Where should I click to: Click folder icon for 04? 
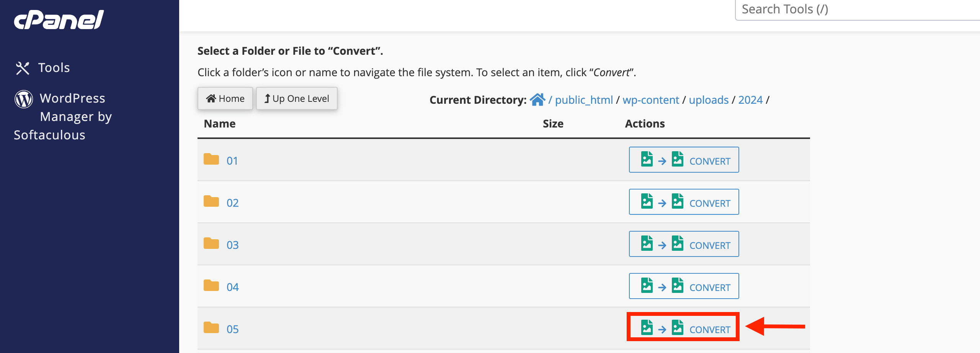coord(211,285)
